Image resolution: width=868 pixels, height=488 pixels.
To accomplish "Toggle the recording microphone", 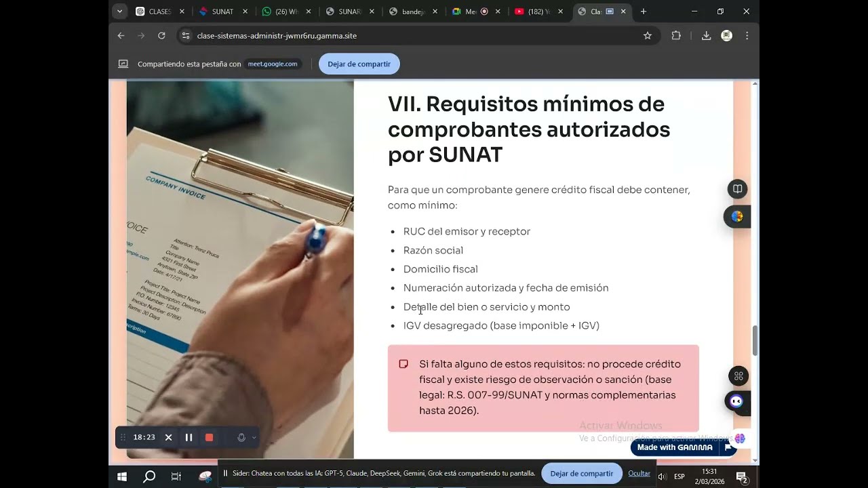I will 241,437.
